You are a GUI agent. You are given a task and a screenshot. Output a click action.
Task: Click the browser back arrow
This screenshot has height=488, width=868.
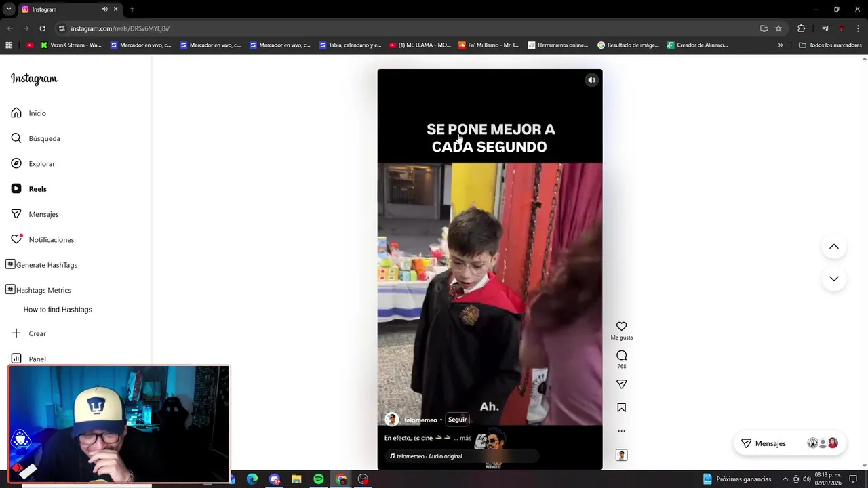pyautogui.click(x=9, y=28)
